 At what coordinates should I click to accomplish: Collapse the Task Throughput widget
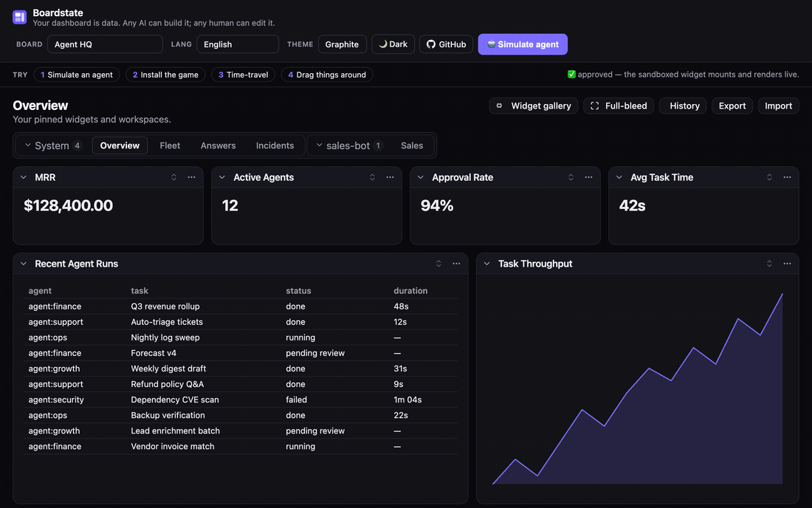(x=486, y=264)
